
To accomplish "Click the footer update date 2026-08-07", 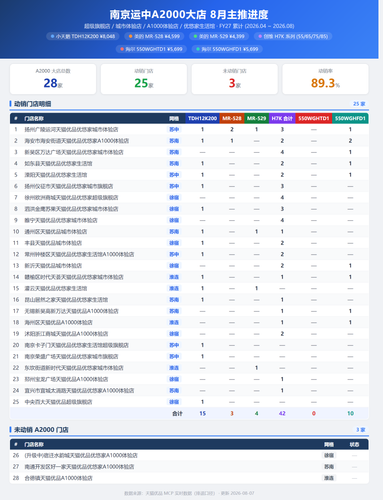I will pos(242,493).
